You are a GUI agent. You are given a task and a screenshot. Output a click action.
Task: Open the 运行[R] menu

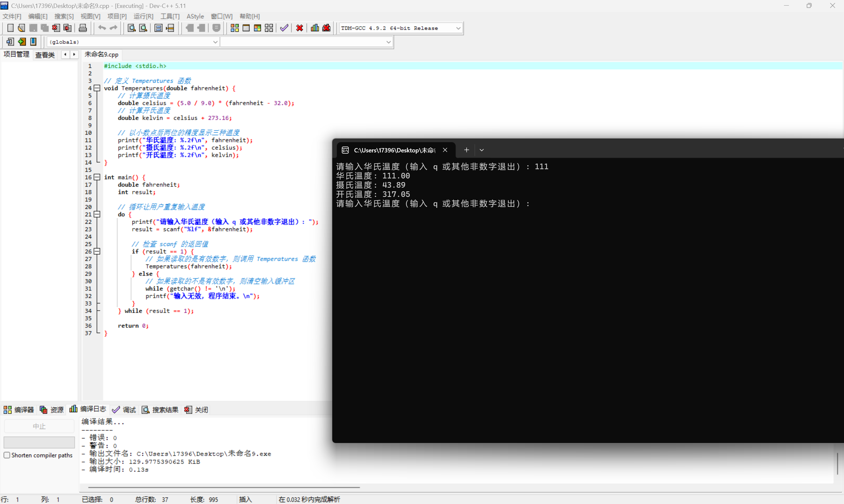143,16
